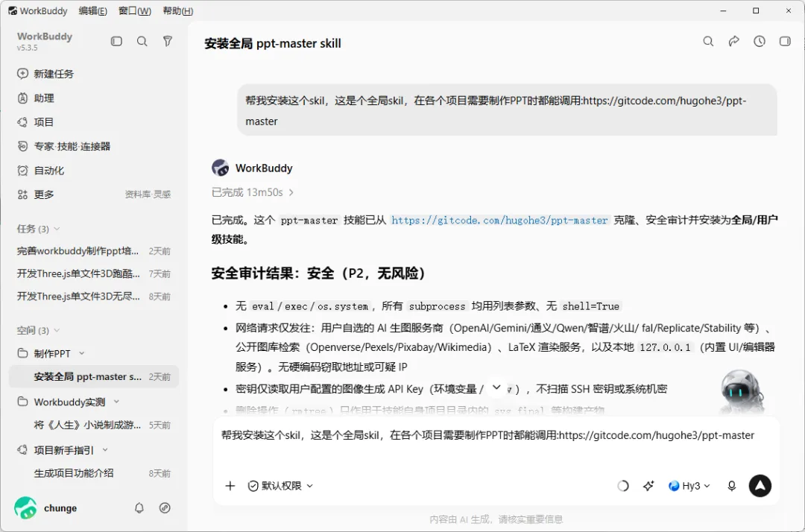
Task: Select conversation 安装全局 ppt-master s...
Action: tap(93, 376)
